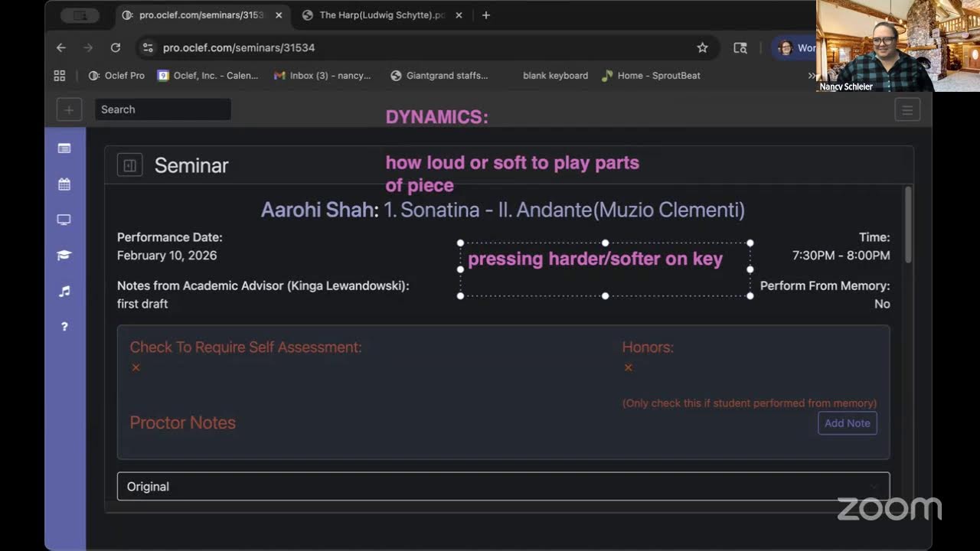This screenshot has height=551, width=980.
Task: Click the seminar page vertical scrollbar
Action: click(x=909, y=226)
